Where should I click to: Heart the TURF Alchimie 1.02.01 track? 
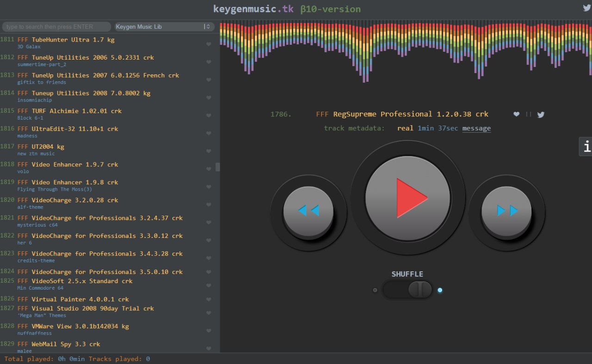click(209, 115)
